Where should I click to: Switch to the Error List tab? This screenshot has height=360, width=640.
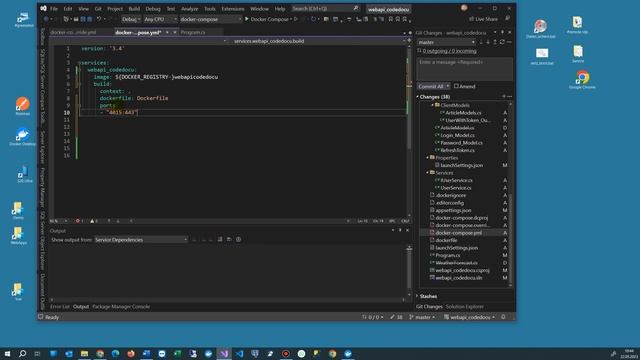coord(60,307)
